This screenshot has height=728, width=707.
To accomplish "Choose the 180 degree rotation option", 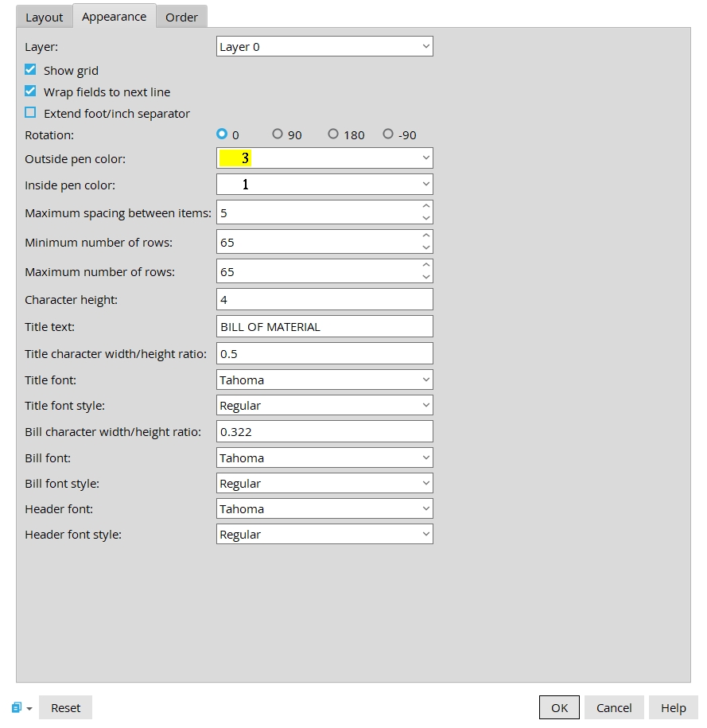I will [x=333, y=134].
